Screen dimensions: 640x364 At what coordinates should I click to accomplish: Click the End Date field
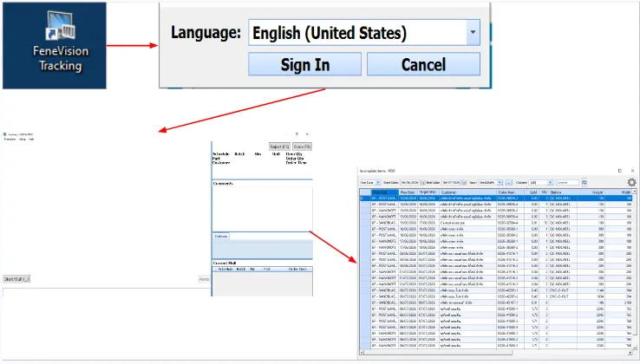pyautogui.click(x=452, y=182)
